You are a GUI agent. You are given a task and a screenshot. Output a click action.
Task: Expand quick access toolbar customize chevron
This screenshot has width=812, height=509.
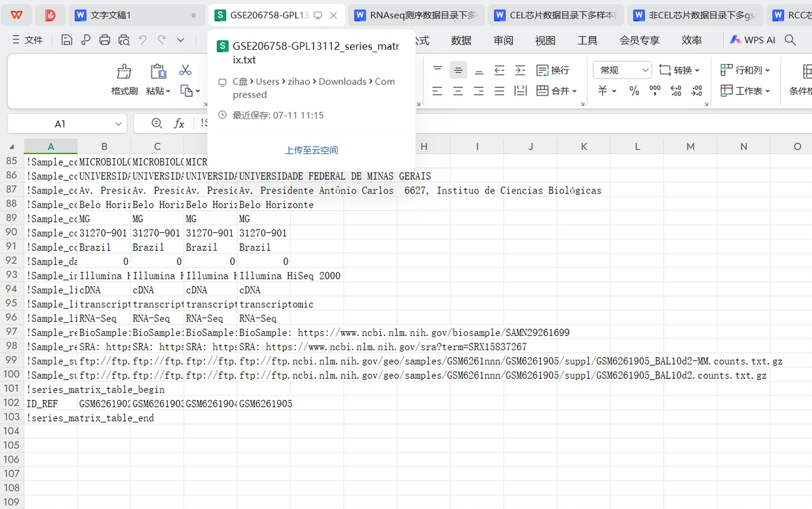click(x=181, y=40)
